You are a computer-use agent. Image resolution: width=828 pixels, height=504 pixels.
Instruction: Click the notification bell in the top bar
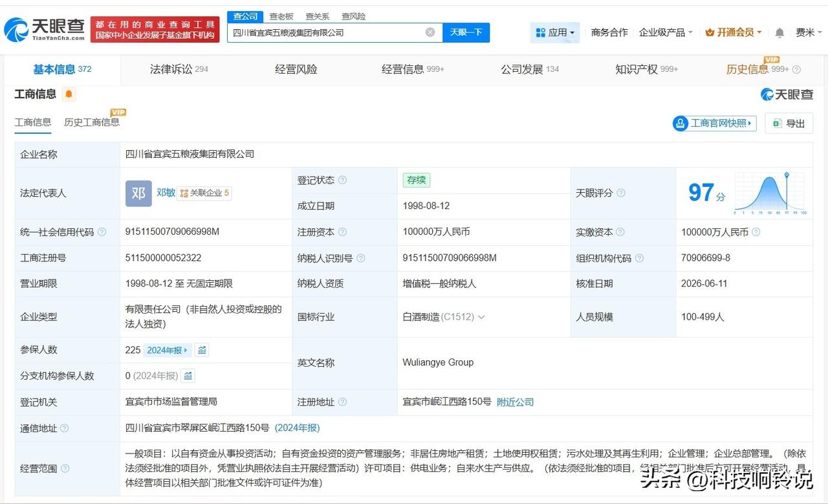(x=779, y=32)
